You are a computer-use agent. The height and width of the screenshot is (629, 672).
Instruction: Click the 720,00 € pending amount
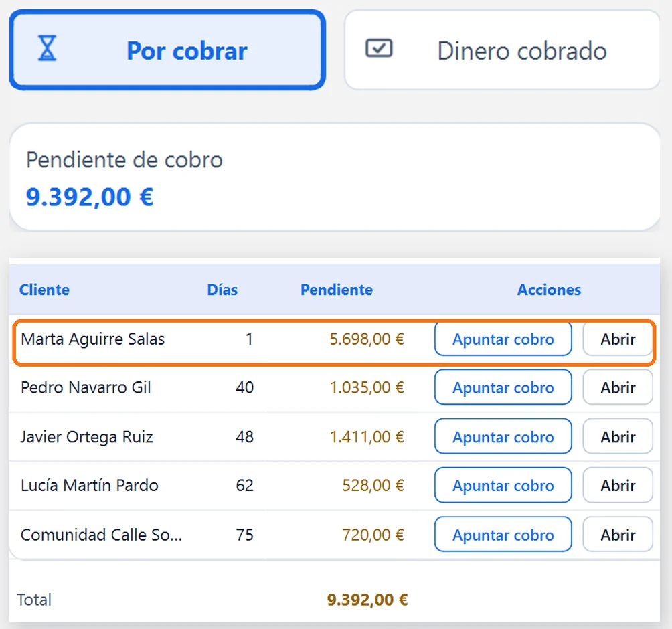click(373, 535)
